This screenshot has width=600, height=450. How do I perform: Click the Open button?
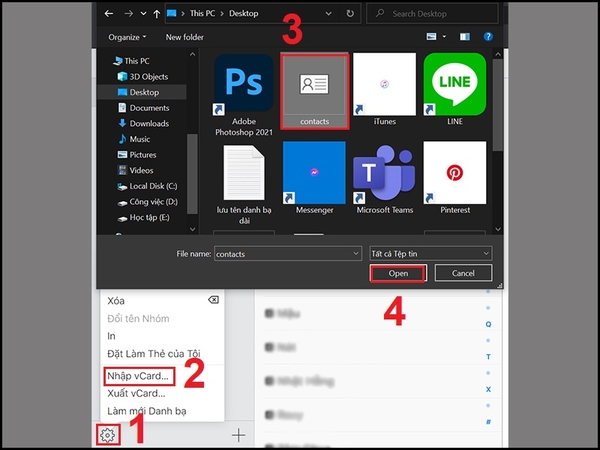tap(398, 273)
